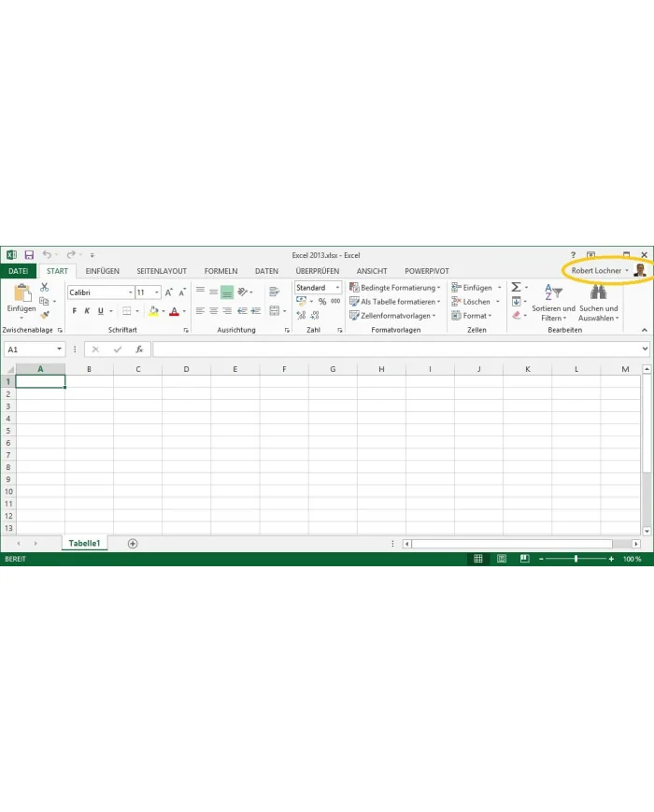654x812 pixels.
Task: Select column header D
Action: coord(186,369)
